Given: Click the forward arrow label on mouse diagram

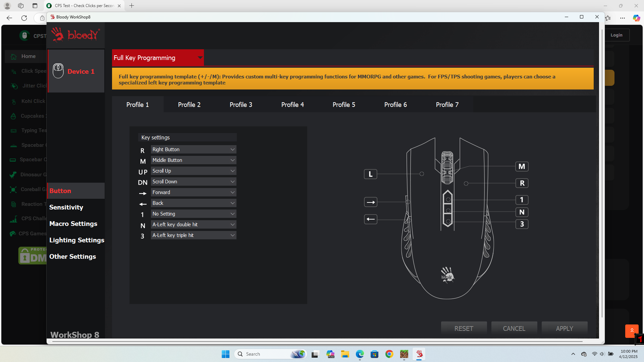Looking at the screenshot, I should (370, 202).
